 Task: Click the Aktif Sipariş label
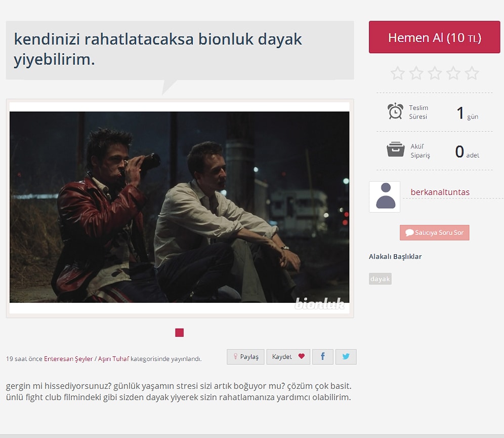coord(420,151)
